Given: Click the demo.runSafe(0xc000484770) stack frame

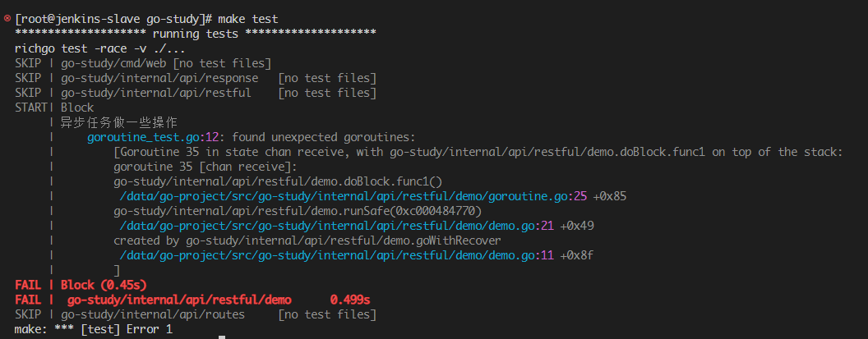Looking at the screenshot, I should [x=298, y=211].
